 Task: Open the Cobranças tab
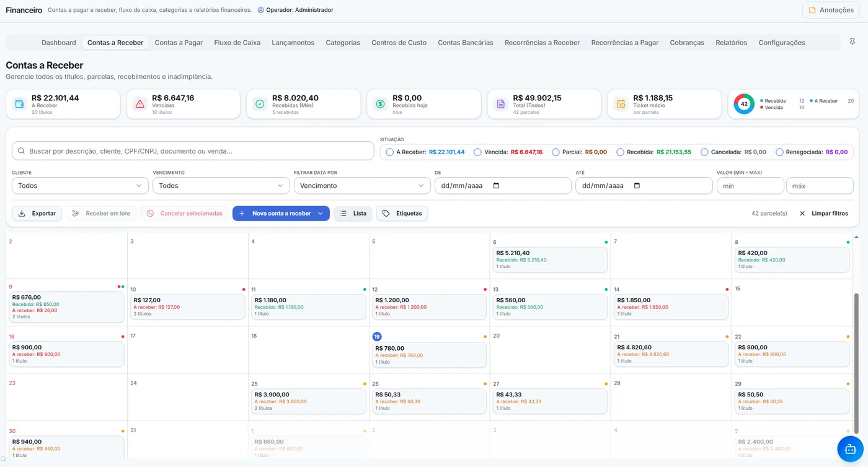click(x=687, y=43)
